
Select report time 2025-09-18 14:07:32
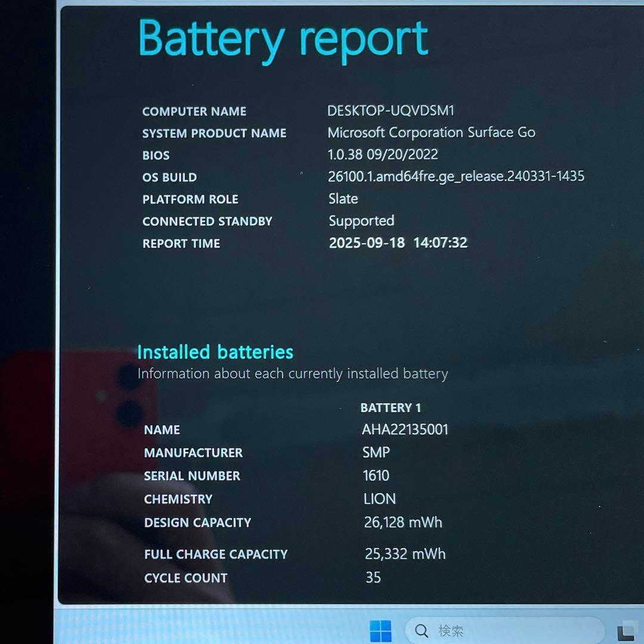click(x=398, y=243)
